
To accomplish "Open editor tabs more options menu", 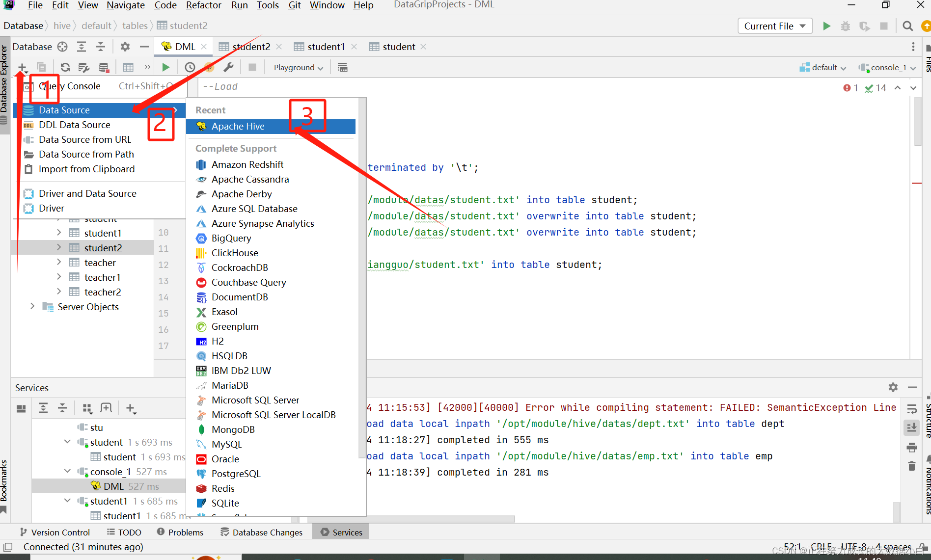I will click(x=913, y=47).
